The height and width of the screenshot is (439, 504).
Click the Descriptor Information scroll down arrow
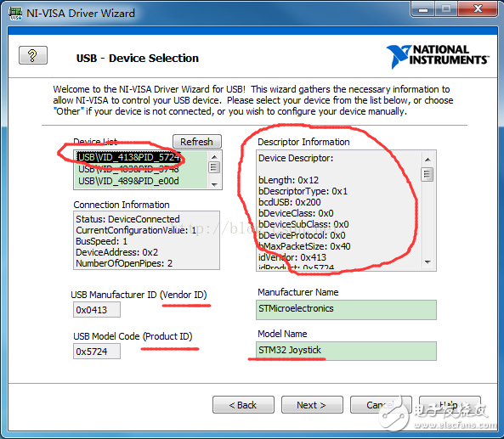point(428,262)
